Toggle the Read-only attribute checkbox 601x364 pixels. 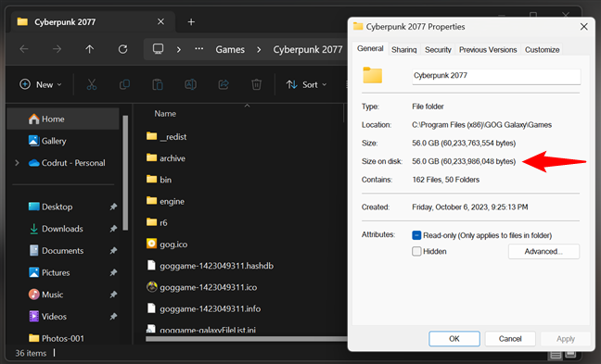point(416,235)
